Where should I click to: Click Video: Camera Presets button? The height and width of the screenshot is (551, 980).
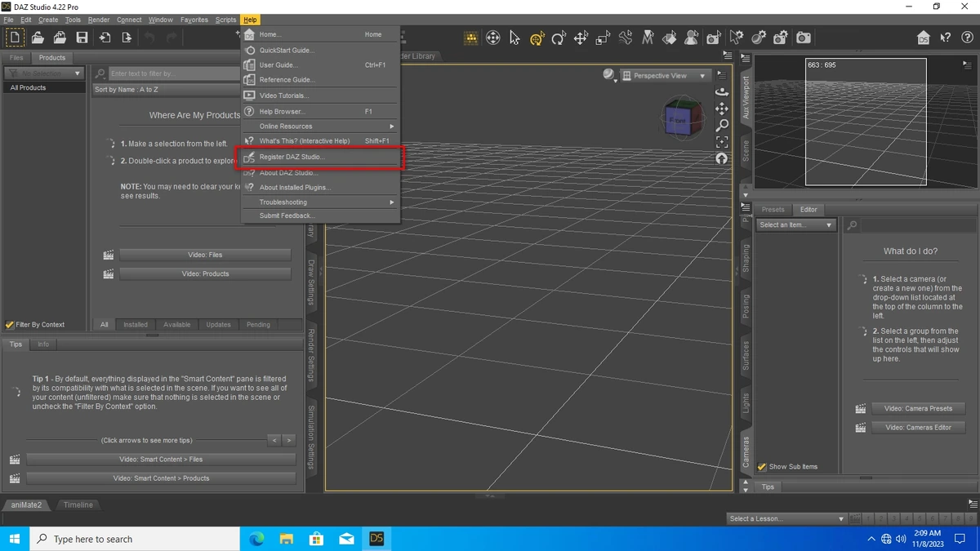coord(918,408)
